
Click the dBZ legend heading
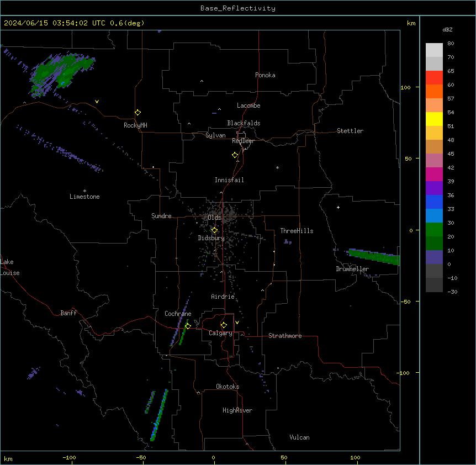point(447,29)
